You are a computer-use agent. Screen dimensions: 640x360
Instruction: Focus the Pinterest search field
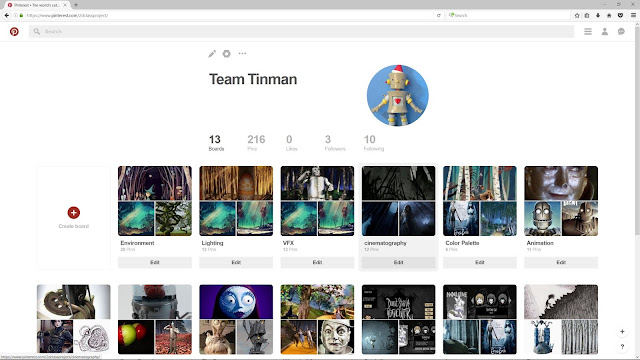301,31
